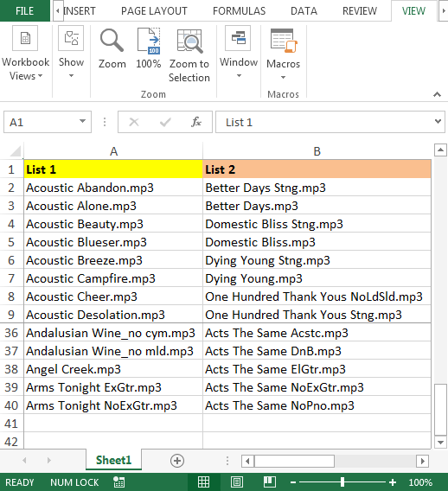Click the macro recording status bar icon
Screen dimensions: 448x491
coord(119,482)
